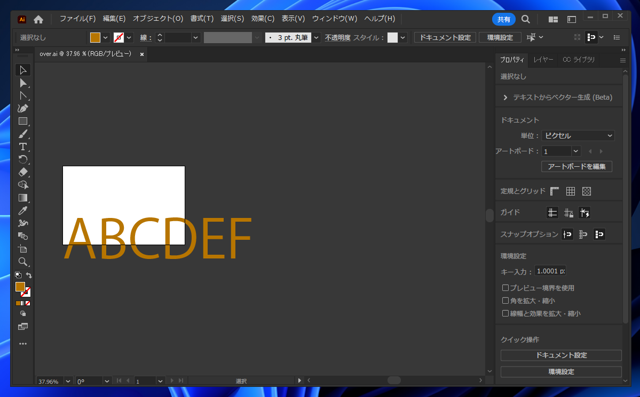
Task: Open fill color dropdown in control bar
Action: tap(105, 38)
